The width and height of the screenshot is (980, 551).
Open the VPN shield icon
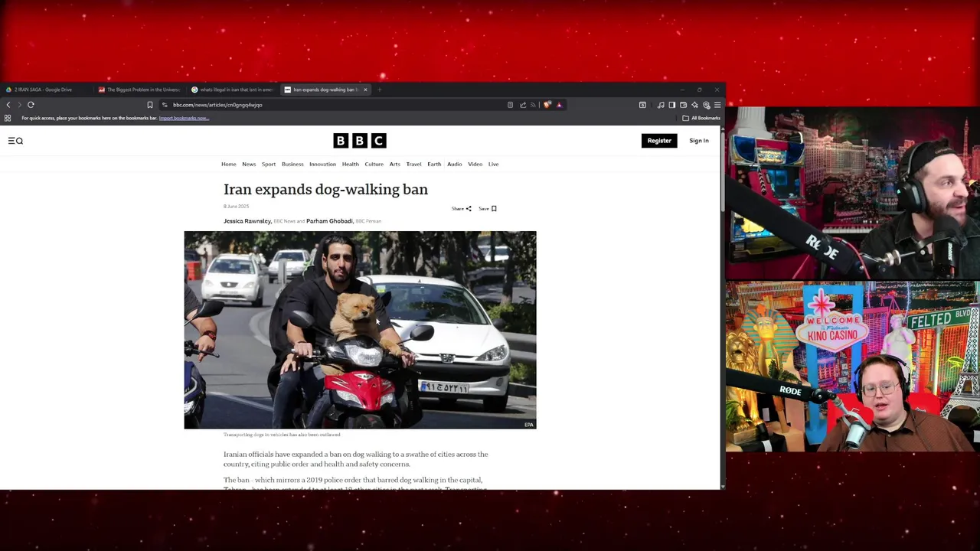[x=706, y=105]
